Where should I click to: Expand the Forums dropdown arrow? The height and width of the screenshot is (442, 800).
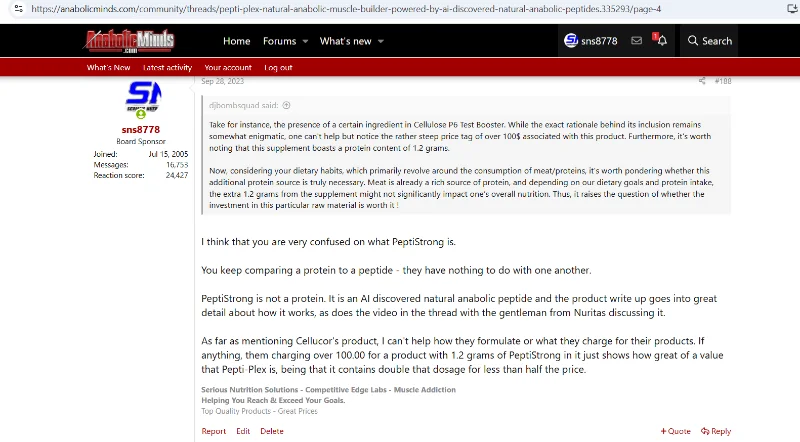point(305,41)
